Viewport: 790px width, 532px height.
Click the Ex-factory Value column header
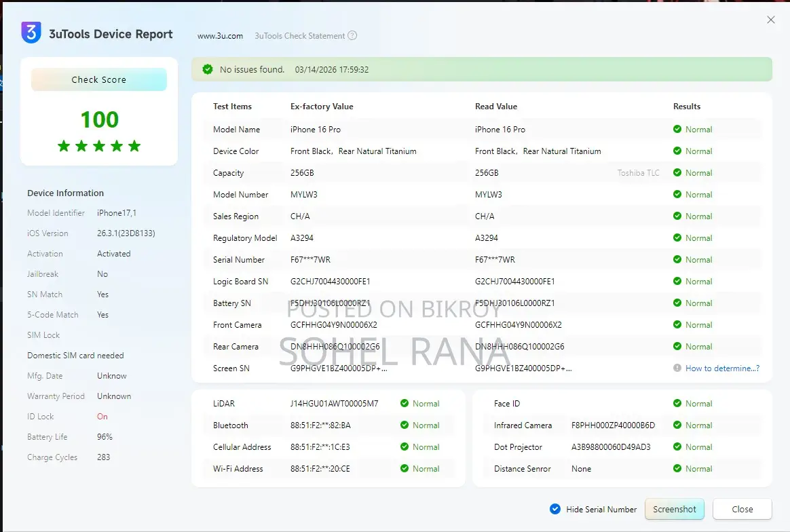[322, 107]
